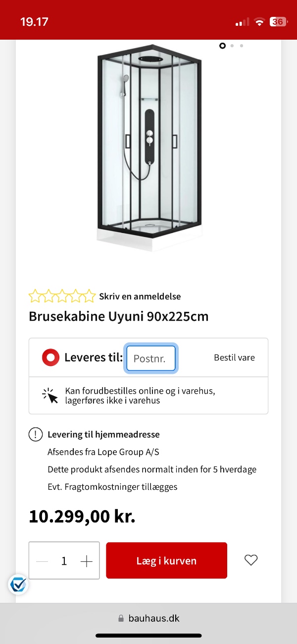Select the active first carousel dot
Viewport: 297px width, 644px height.
[x=222, y=46]
